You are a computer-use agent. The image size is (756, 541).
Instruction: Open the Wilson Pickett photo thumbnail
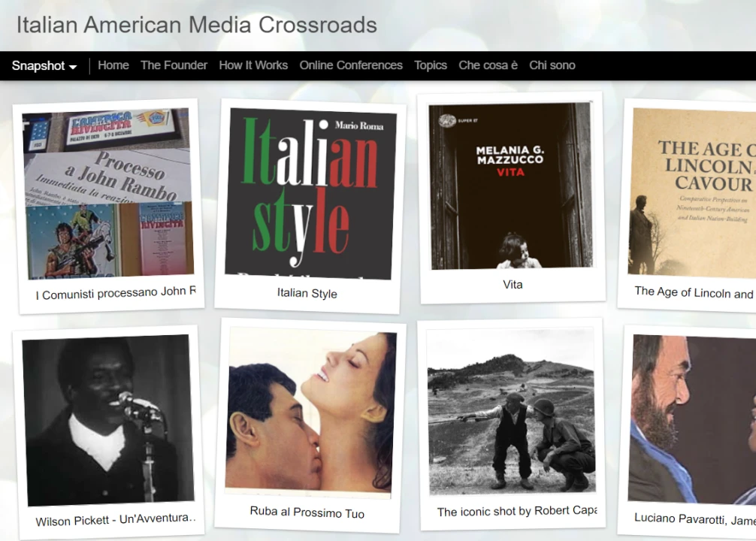[107, 419]
